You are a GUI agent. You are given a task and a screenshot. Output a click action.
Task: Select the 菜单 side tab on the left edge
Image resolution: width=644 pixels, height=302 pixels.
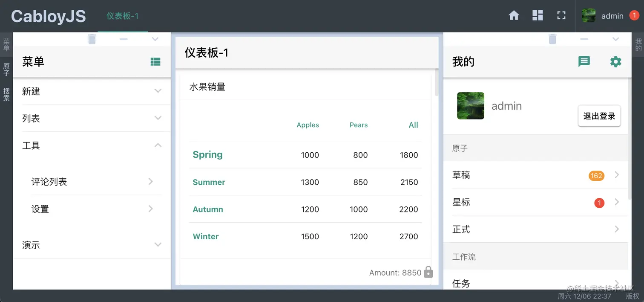coord(6,45)
